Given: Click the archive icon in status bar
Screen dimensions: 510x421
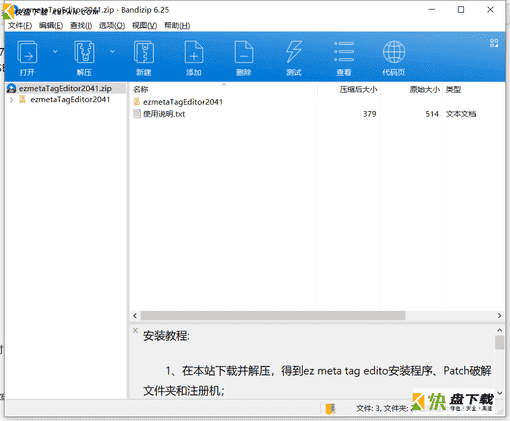Looking at the screenshot, I should pyautogui.click(x=330, y=409).
